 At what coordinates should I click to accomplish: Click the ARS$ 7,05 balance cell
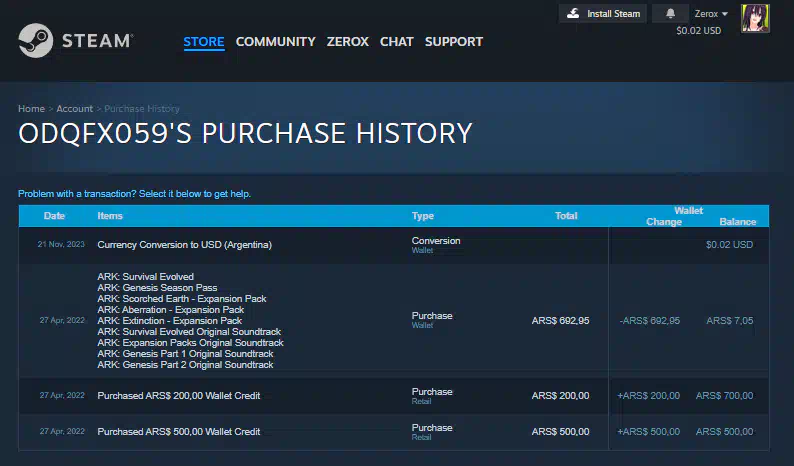(730, 321)
